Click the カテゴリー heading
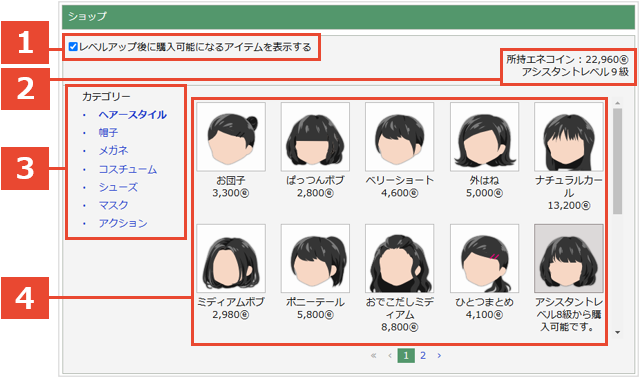The width and height of the screenshot is (640, 380). coord(106,97)
